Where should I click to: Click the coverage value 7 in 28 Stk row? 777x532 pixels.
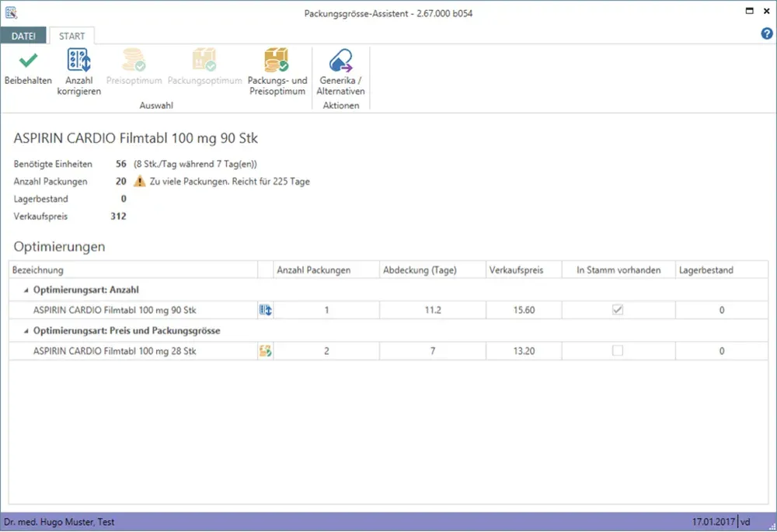pos(433,351)
